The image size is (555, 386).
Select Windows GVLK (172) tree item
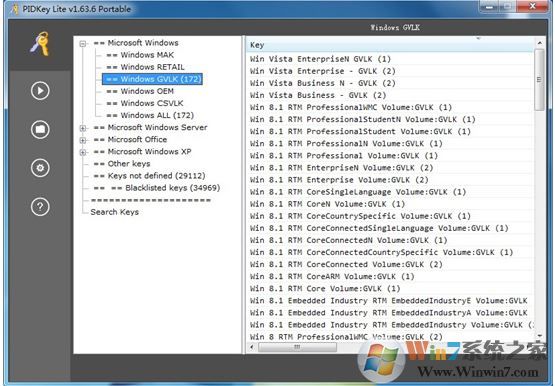[x=153, y=79]
